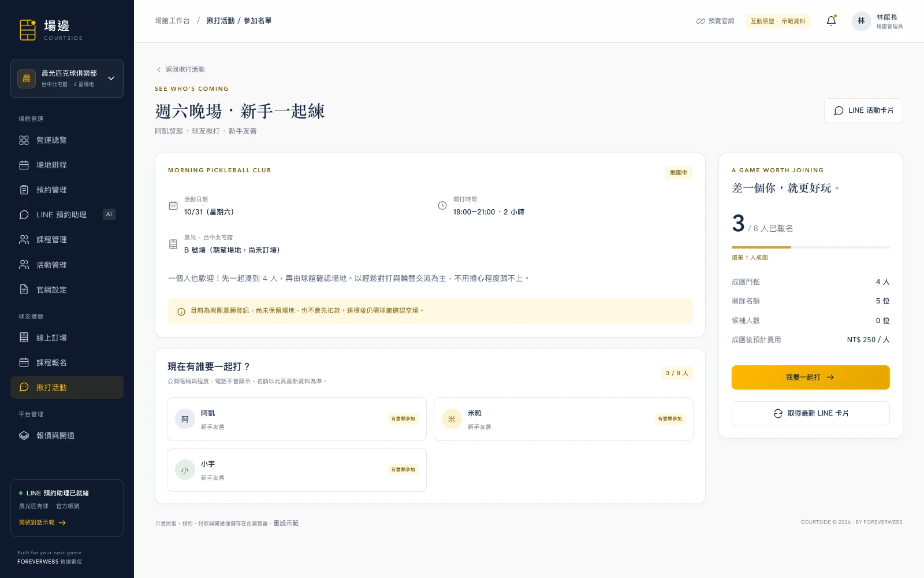The width and height of the screenshot is (924, 578).
Task: Click the signup progress bar
Action: pos(810,247)
